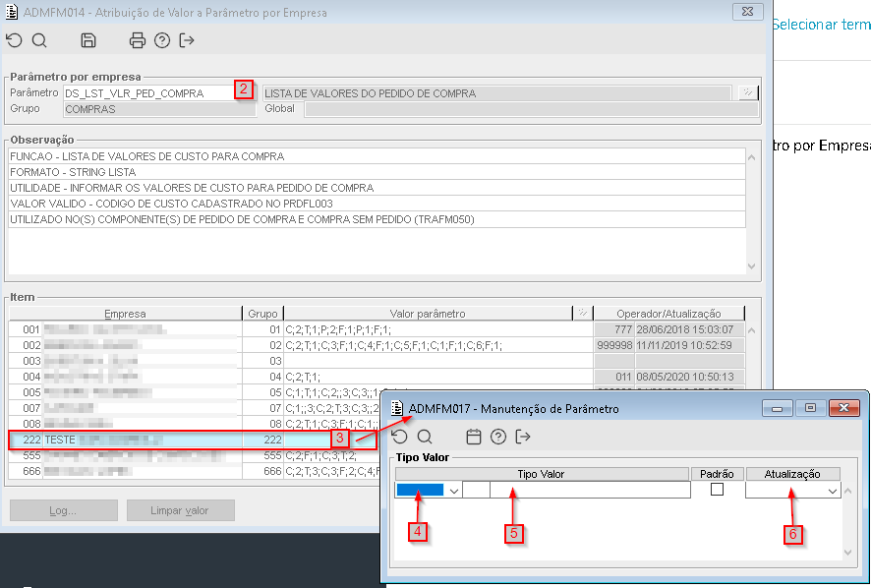This screenshot has width=871, height=588.
Task: Click the Empresa column header
Action: 125,314
